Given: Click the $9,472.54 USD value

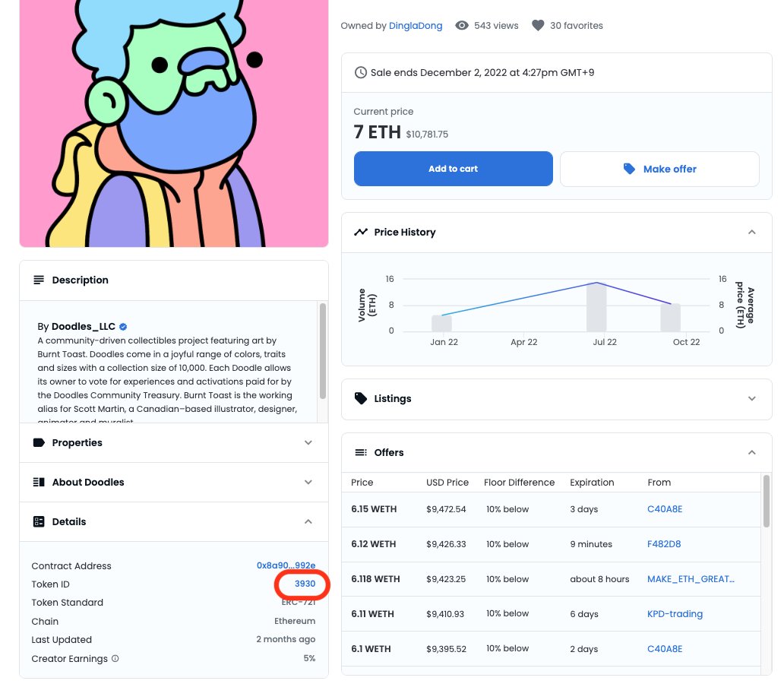Looking at the screenshot, I should (446, 509).
